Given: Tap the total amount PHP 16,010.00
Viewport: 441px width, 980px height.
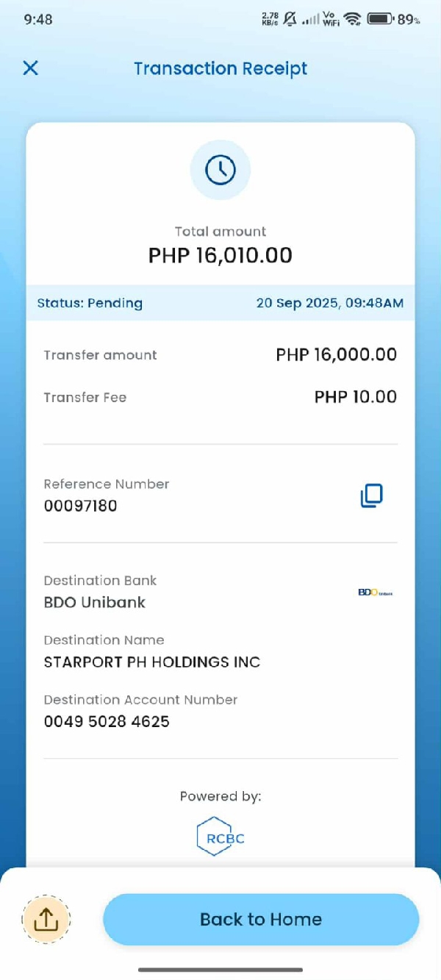Looking at the screenshot, I should pos(220,255).
